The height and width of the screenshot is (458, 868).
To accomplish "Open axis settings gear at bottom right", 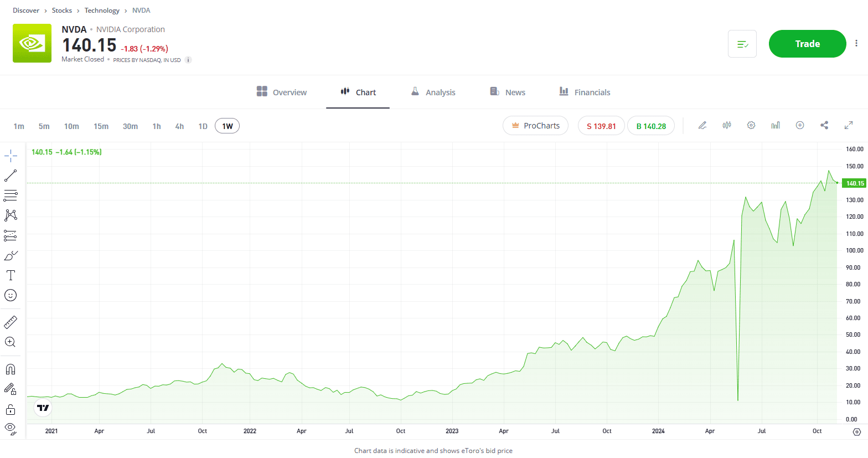I will click(x=857, y=432).
